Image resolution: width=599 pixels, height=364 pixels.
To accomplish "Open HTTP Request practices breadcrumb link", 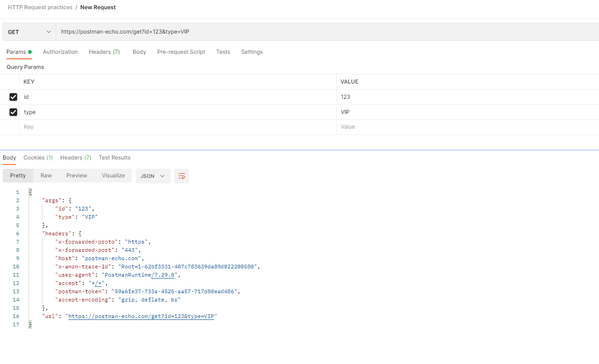I will [x=40, y=7].
